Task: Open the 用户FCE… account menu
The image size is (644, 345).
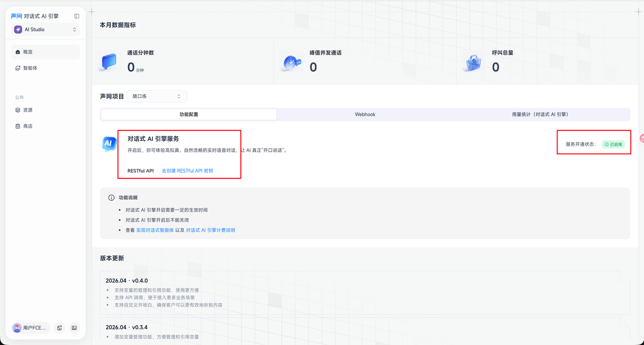Action: [31, 328]
